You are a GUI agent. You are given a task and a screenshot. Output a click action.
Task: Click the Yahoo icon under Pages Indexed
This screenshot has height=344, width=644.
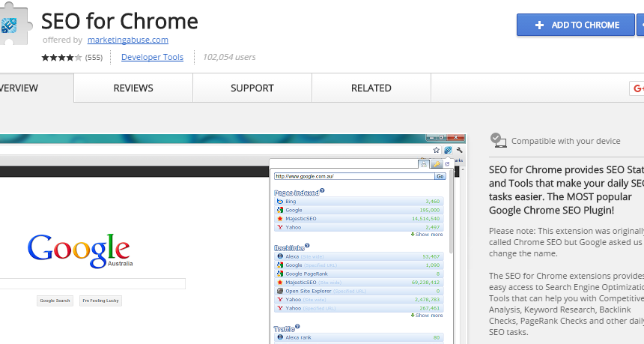[280, 227]
